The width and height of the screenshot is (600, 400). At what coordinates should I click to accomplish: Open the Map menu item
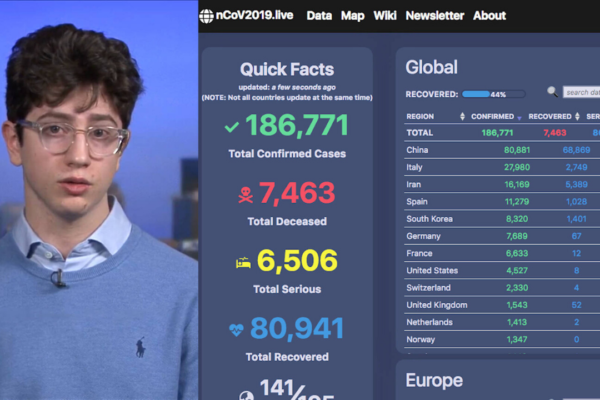pyautogui.click(x=352, y=16)
